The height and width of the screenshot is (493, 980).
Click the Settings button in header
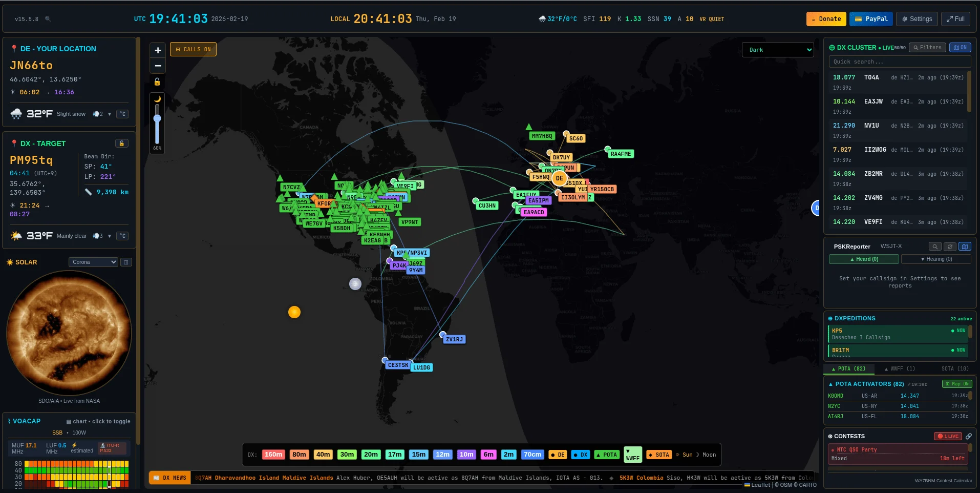[917, 19]
